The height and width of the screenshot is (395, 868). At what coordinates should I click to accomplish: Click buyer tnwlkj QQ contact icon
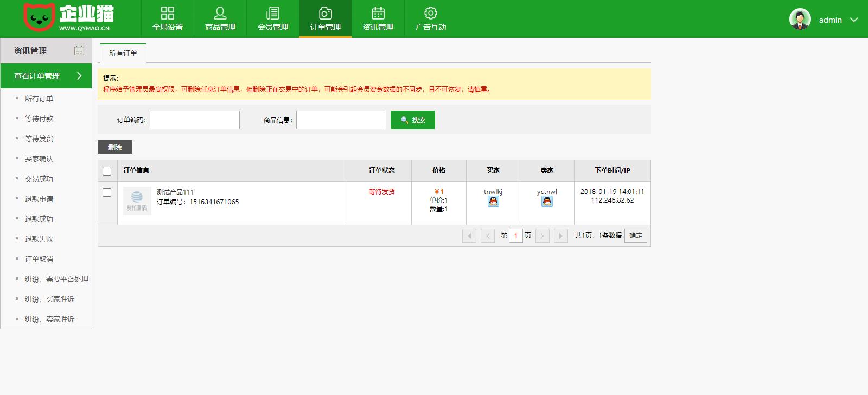493,202
